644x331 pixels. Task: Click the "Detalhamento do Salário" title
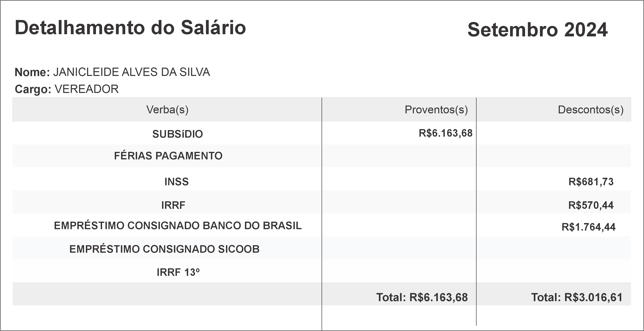click(130, 28)
